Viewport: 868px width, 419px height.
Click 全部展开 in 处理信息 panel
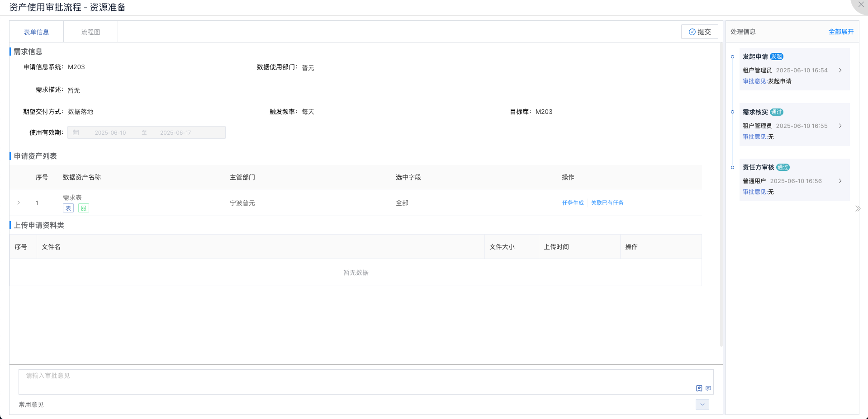(x=841, y=32)
